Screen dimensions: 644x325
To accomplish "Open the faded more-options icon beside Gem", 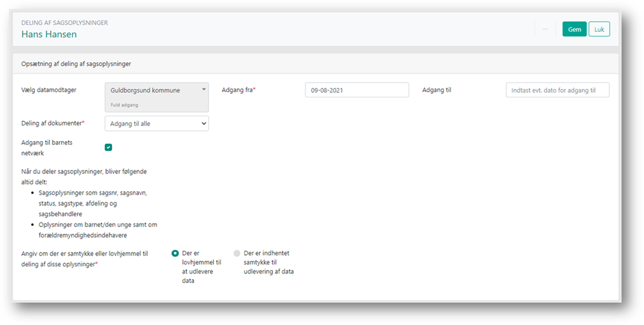I will (x=545, y=29).
